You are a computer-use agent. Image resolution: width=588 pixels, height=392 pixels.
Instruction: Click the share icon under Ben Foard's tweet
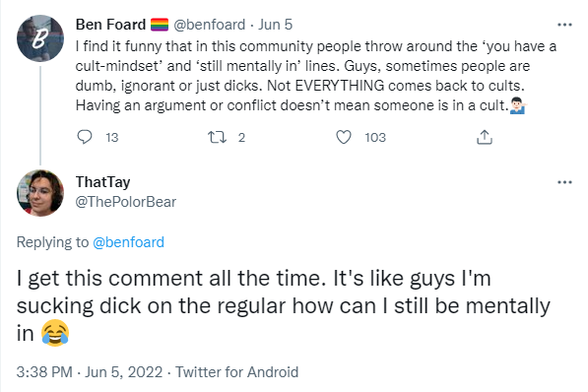(x=485, y=137)
